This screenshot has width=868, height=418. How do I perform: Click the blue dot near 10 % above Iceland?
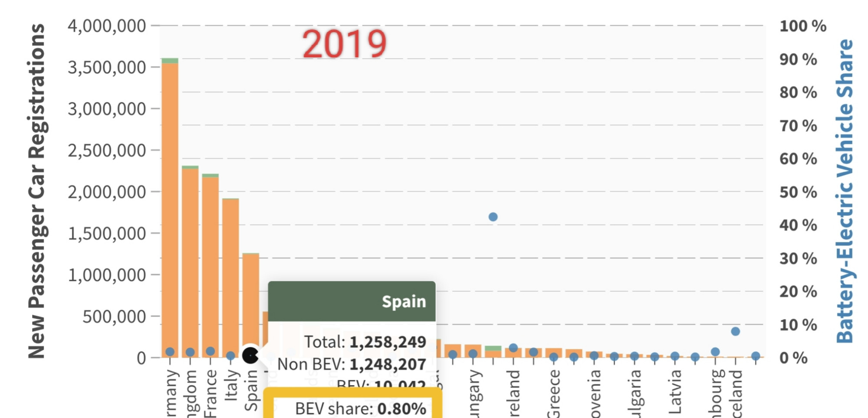pos(735,331)
